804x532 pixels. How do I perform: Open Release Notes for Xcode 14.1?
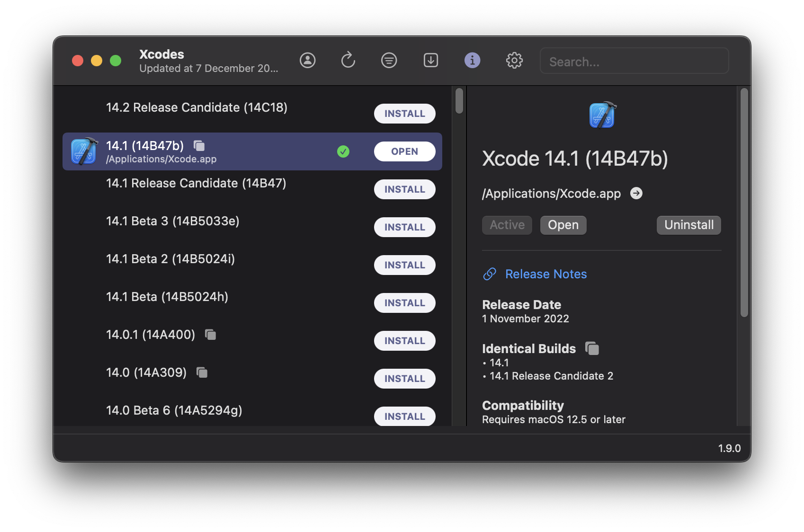pos(545,274)
